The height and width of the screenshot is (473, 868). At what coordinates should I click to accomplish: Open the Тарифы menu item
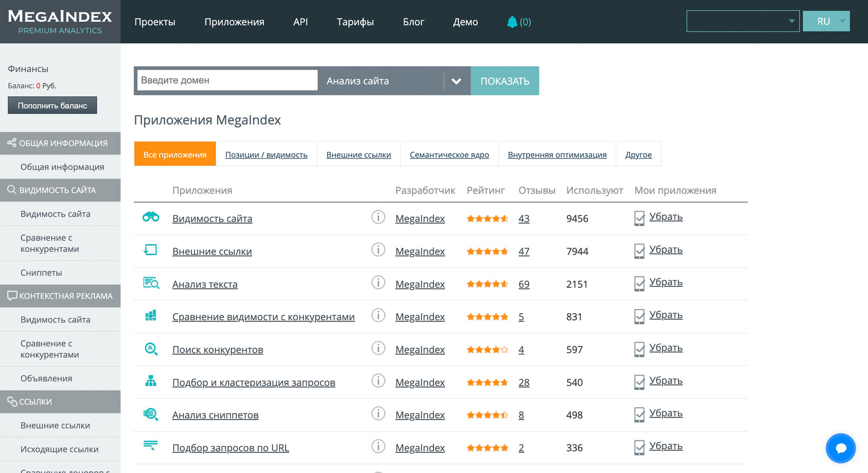coord(355,22)
